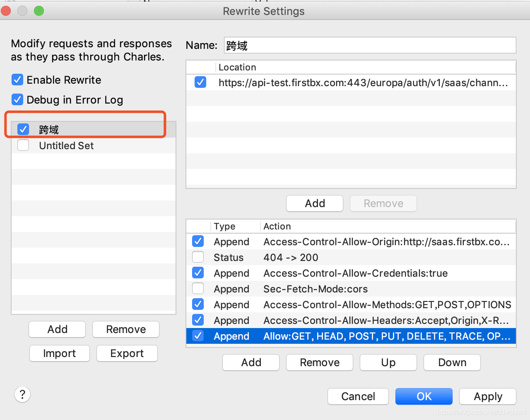
Task: Select the Allow:GET, HEAD, POST rule
Action: (351, 336)
